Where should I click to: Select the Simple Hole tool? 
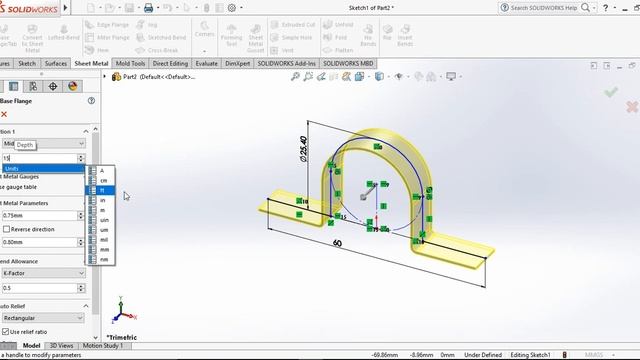(x=291, y=38)
